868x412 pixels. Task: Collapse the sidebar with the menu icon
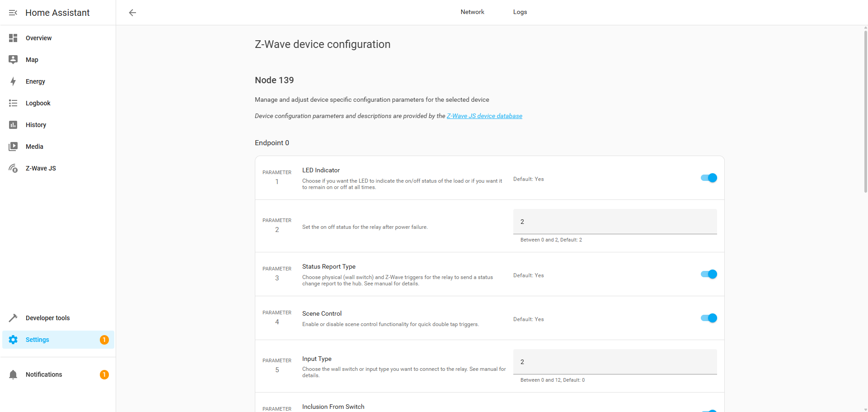(x=13, y=13)
